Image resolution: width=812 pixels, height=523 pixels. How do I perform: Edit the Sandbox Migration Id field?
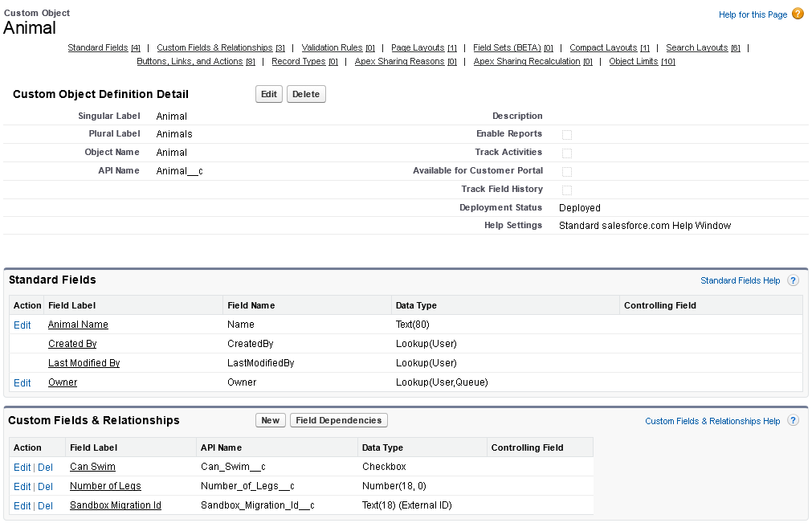pyautogui.click(x=22, y=505)
